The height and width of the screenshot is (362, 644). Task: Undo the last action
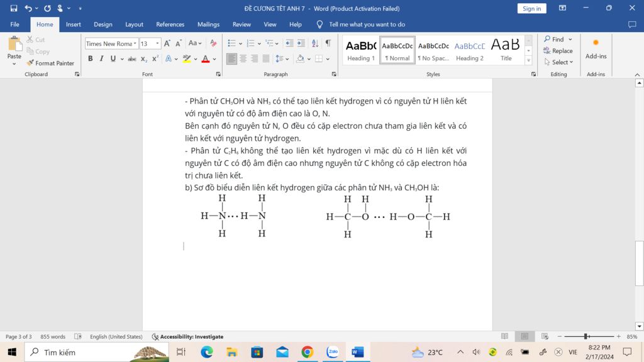28,8
